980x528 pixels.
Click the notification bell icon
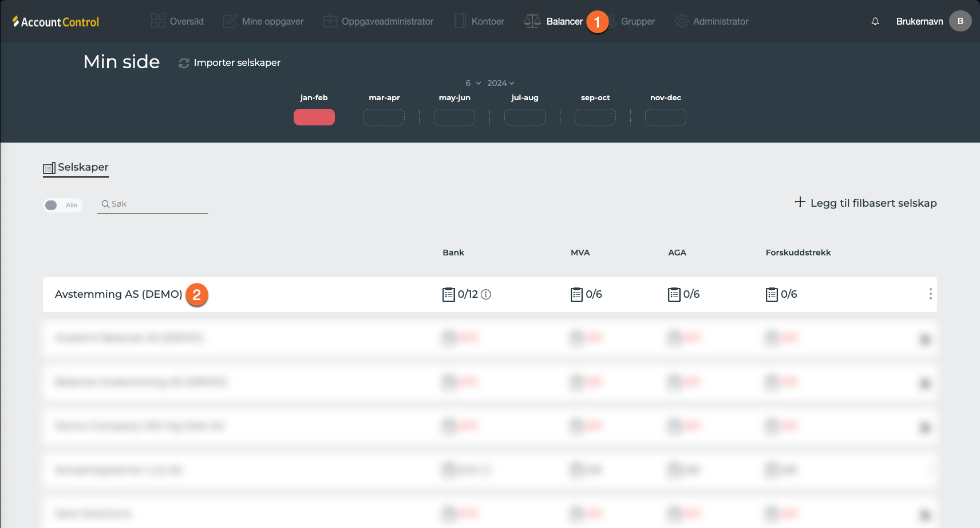(x=875, y=21)
